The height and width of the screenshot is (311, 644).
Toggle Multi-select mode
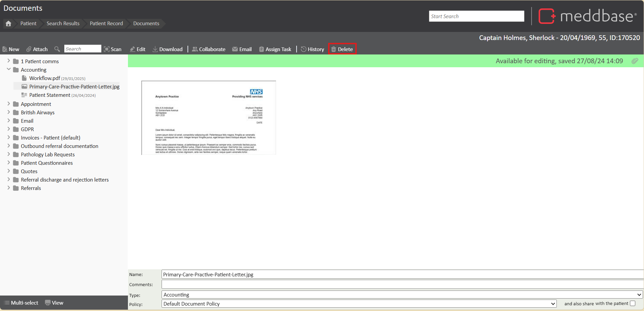tap(21, 303)
